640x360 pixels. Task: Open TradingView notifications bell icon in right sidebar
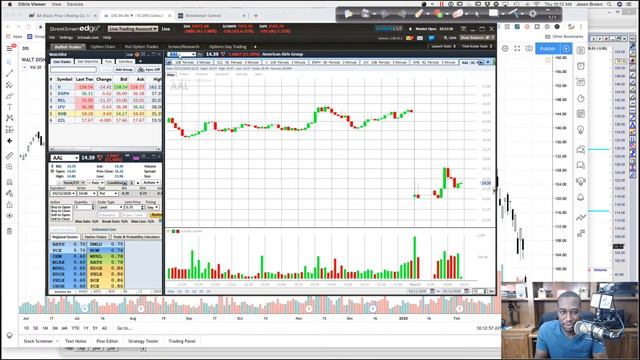581,198
